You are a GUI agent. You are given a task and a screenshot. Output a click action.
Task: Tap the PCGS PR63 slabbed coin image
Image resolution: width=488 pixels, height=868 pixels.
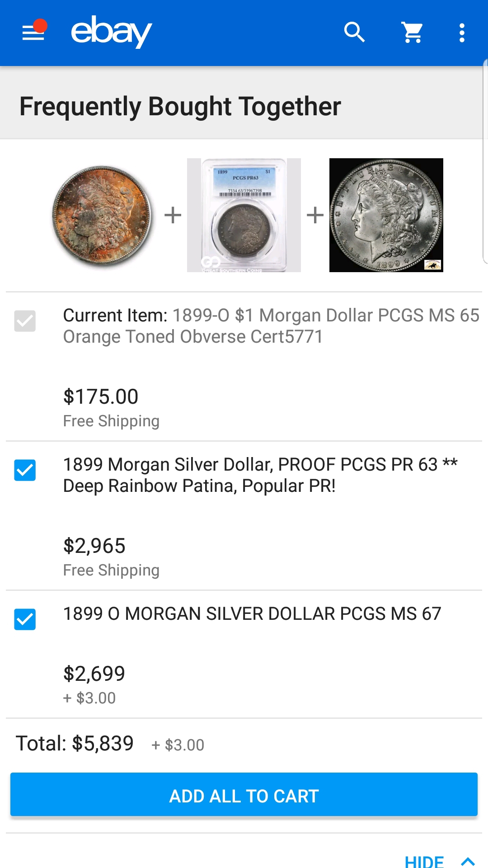244,215
